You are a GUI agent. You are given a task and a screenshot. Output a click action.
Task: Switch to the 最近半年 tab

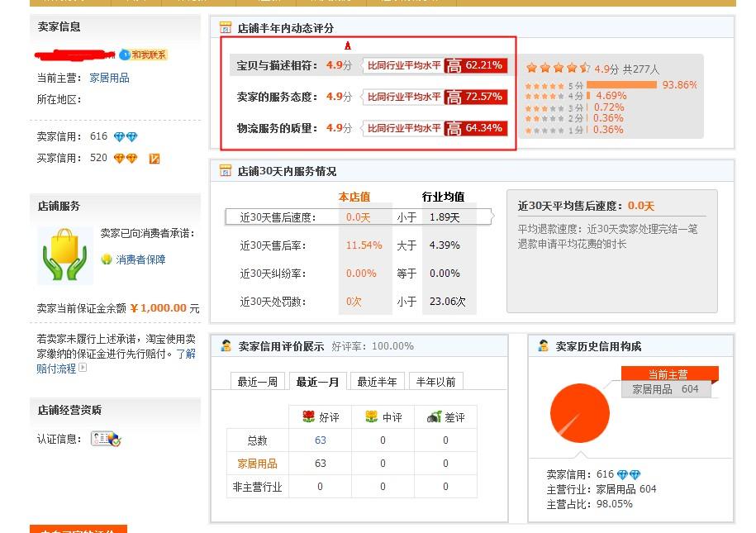377,382
